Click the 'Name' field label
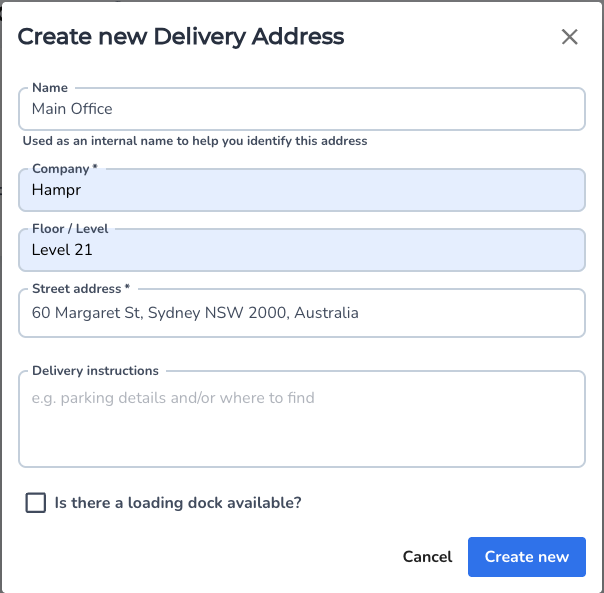Viewport: 604px width, 593px height. coord(50,88)
